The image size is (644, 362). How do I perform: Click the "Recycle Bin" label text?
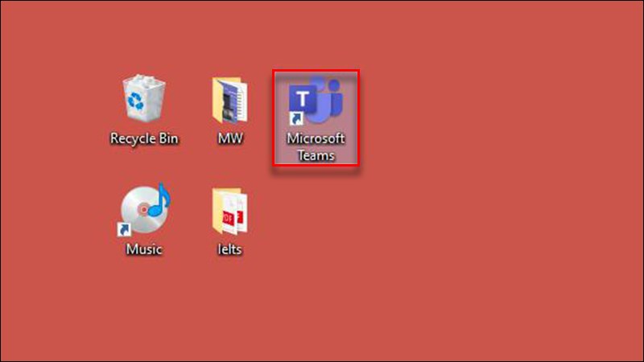[x=144, y=138]
